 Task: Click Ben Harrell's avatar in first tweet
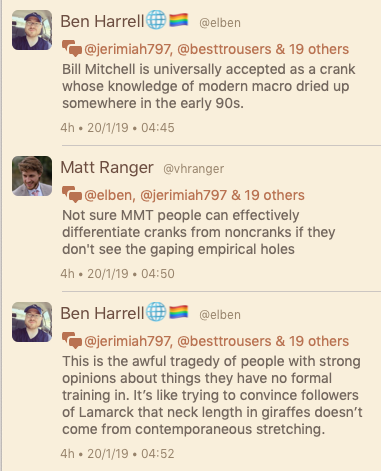pos(32,30)
